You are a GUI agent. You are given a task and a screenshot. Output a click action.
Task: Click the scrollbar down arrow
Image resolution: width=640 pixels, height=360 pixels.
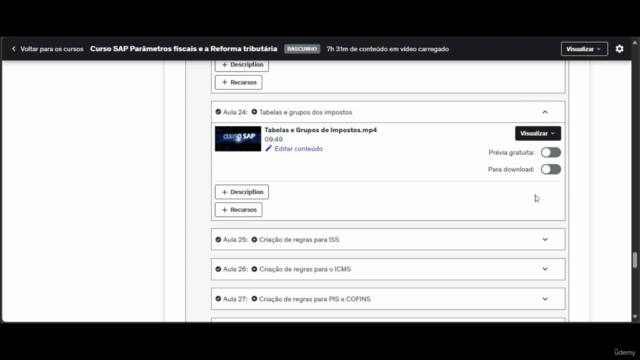[x=635, y=317]
